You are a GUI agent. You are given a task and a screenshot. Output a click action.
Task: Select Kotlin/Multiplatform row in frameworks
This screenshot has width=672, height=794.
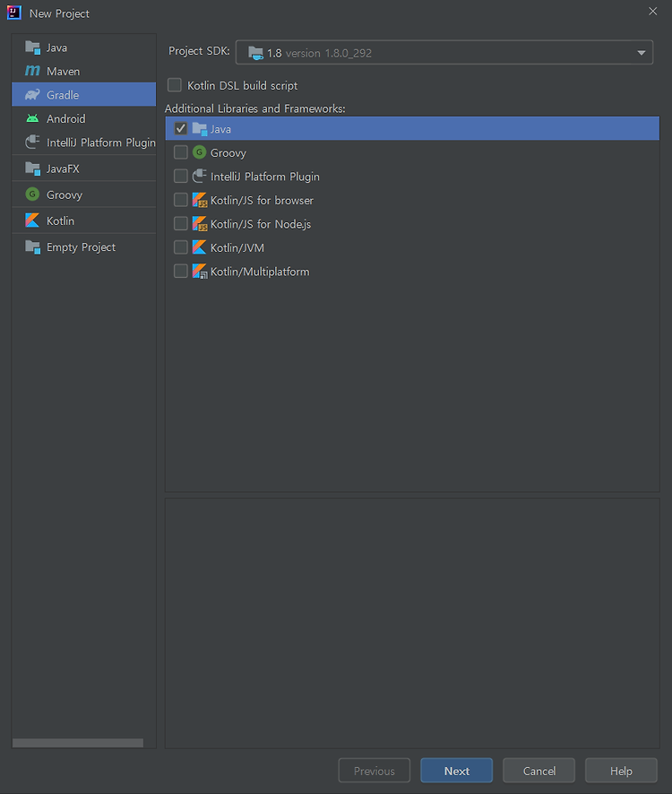click(412, 272)
